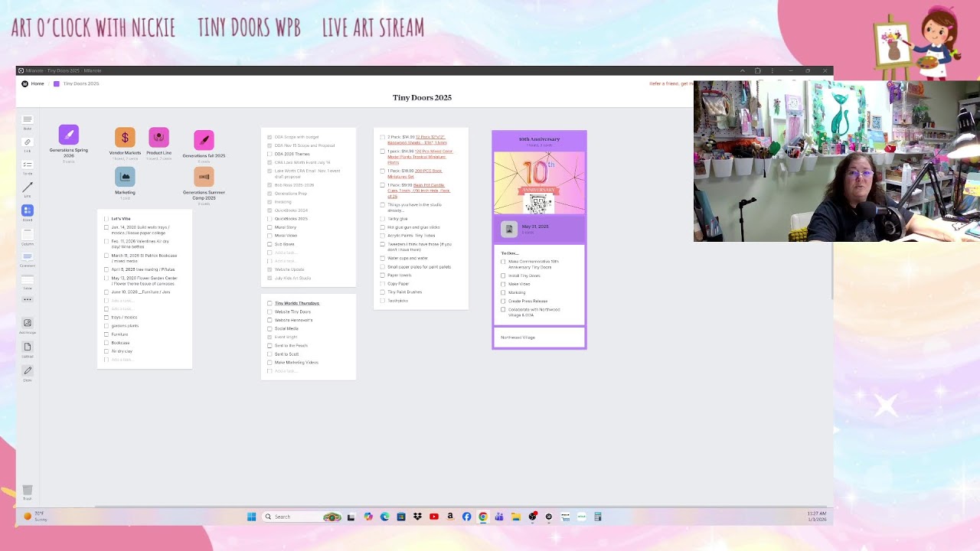Click the Bob Ross 2025-2026 task text

point(294,185)
